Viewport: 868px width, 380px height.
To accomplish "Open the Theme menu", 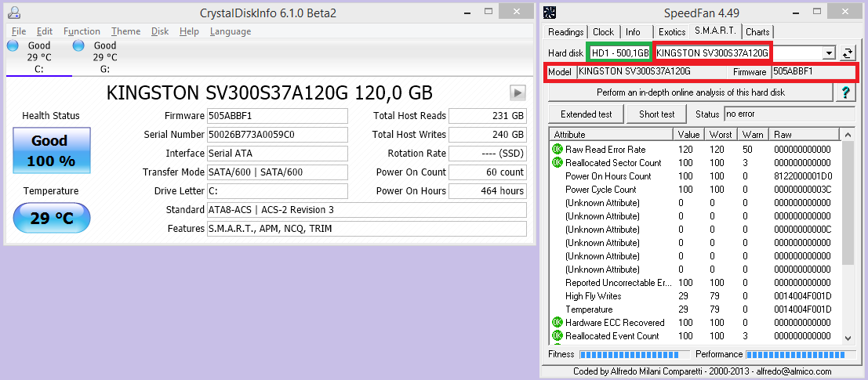I will (x=125, y=31).
